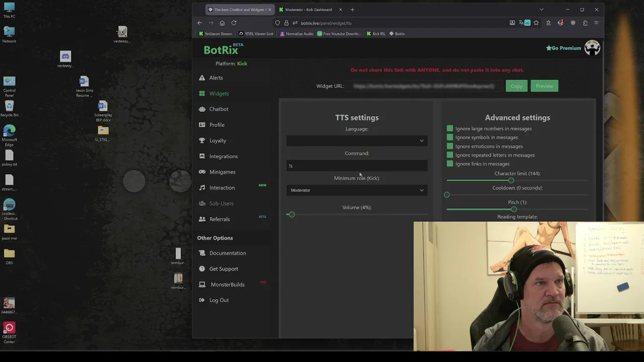644x362 pixels.
Task: Click the Get Support question icon
Action: [x=202, y=268]
